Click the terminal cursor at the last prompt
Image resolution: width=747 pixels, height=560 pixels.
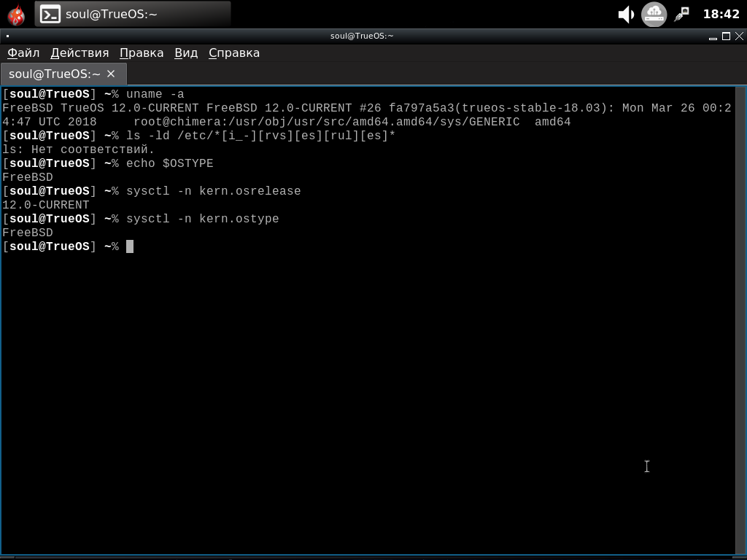pos(130,246)
